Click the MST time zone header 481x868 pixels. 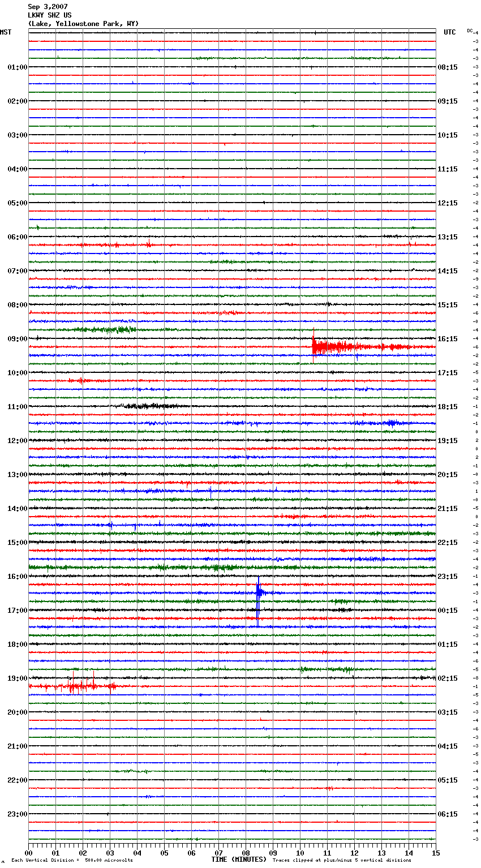6,32
